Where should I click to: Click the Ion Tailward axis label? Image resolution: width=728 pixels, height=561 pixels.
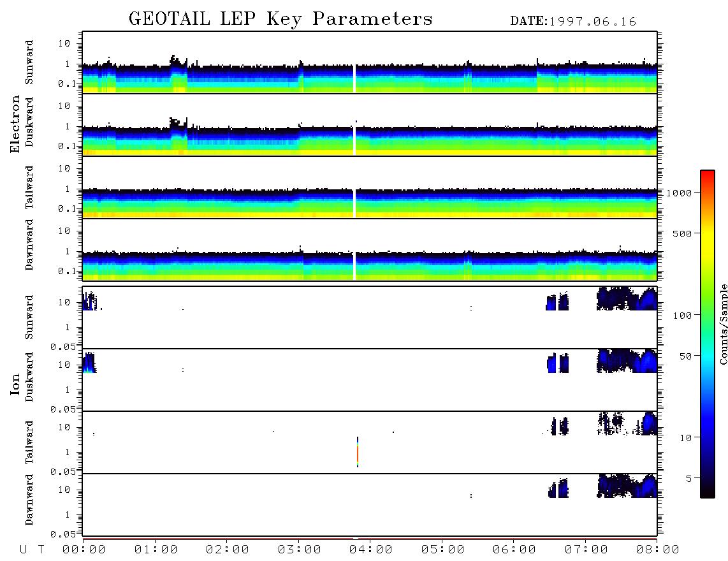coord(29,442)
